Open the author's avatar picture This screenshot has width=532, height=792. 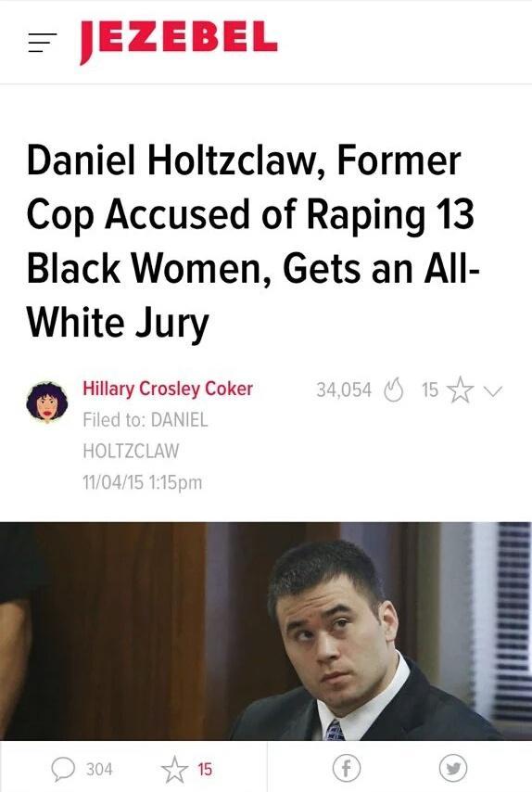[47, 402]
